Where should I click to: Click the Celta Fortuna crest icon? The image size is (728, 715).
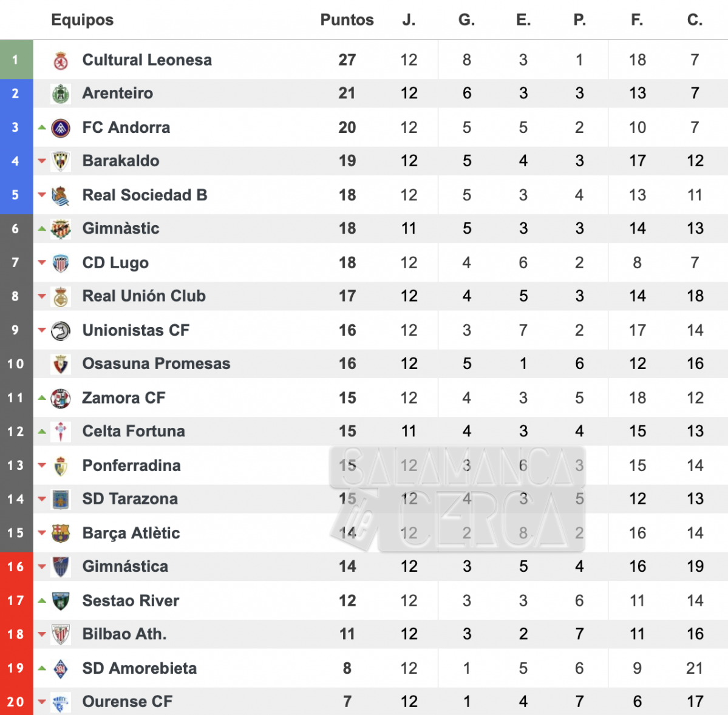pos(60,432)
